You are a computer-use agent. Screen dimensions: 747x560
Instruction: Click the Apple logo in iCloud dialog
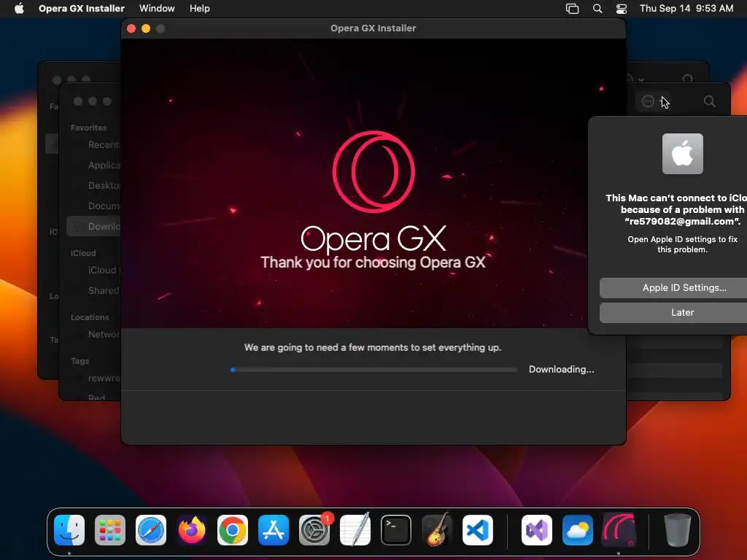683,154
